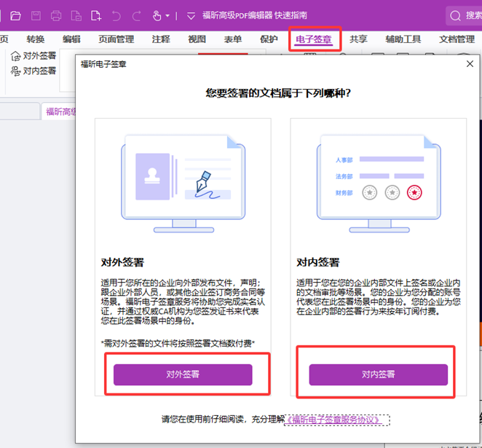Open the quick access toolbar customize dropdown
Image resolution: width=482 pixels, height=448 pixels.
point(191,15)
